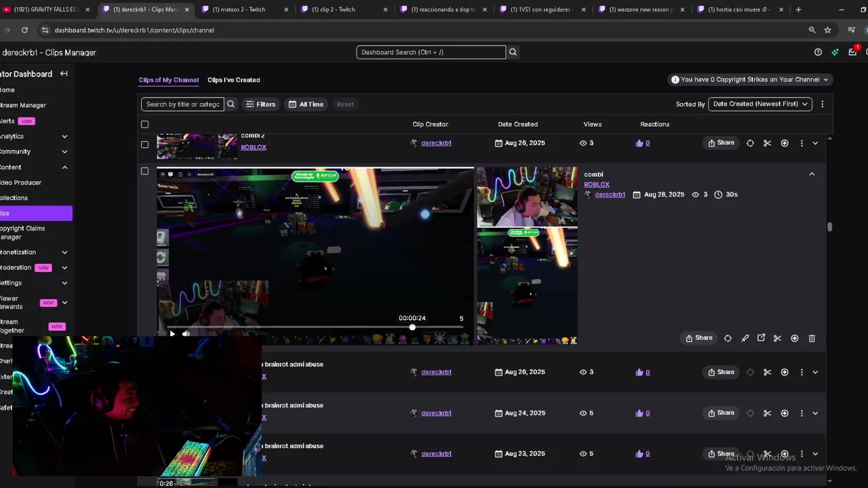Viewport: 868px width, 488px height.
Task: Click circled-plus icon in expanded combi panel
Action: (x=794, y=338)
